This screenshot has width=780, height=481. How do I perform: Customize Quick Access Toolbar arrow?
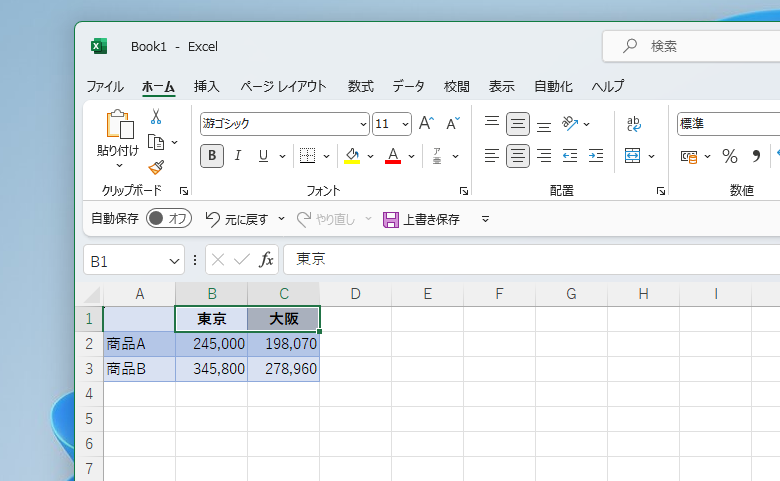pyautogui.click(x=486, y=219)
